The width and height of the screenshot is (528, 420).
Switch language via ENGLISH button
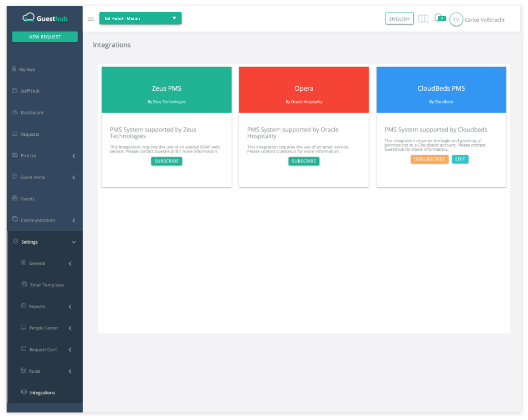(x=399, y=19)
